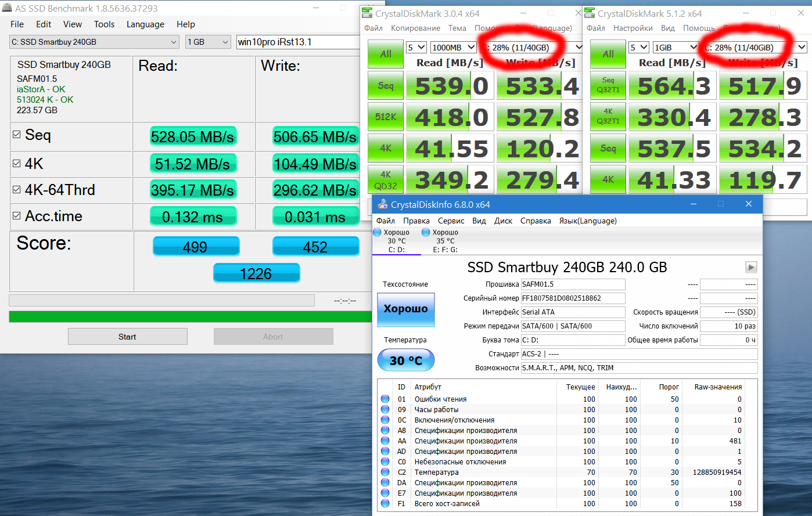Open the 1000MB size dropdown in CrystalDiskMark 3.0.4
Viewport: 812px width, 516px height.
pyautogui.click(x=453, y=48)
